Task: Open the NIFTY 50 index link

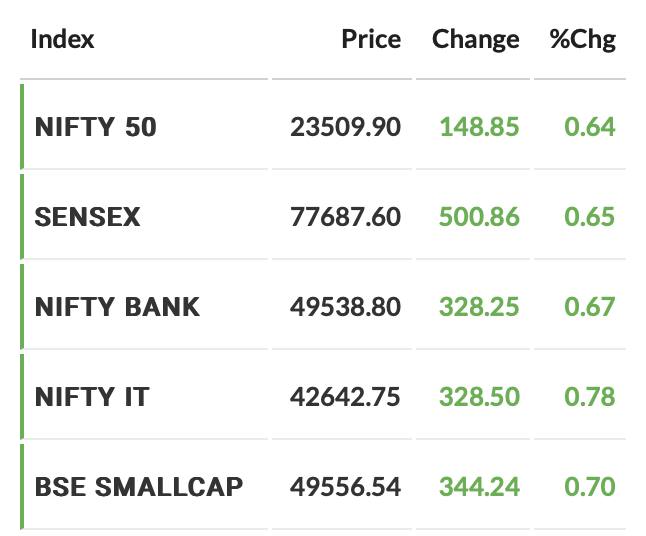Action: pyautogui.click(x=96, y=126)
